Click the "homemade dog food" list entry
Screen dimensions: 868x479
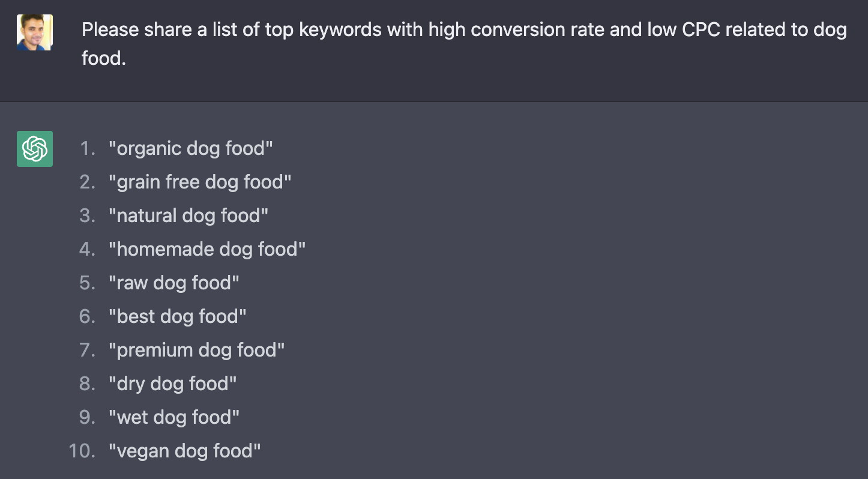pyautogui.click(x=207, y=249)
